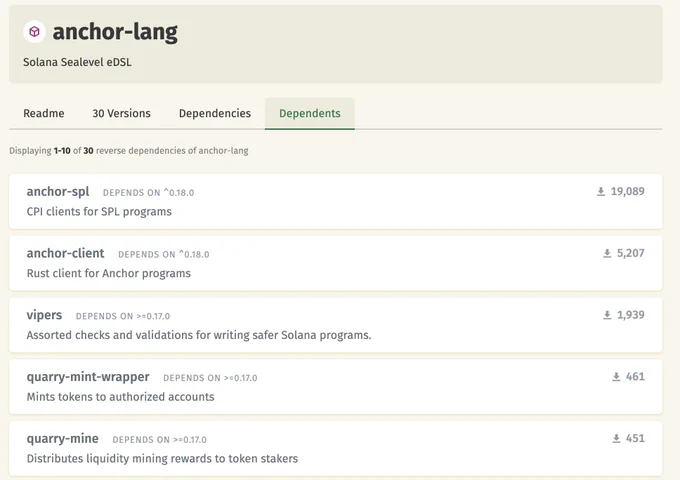Click 'DEPENDS ON >=0.17.0' next to quarry-mint-wrapper

(210, 378)
